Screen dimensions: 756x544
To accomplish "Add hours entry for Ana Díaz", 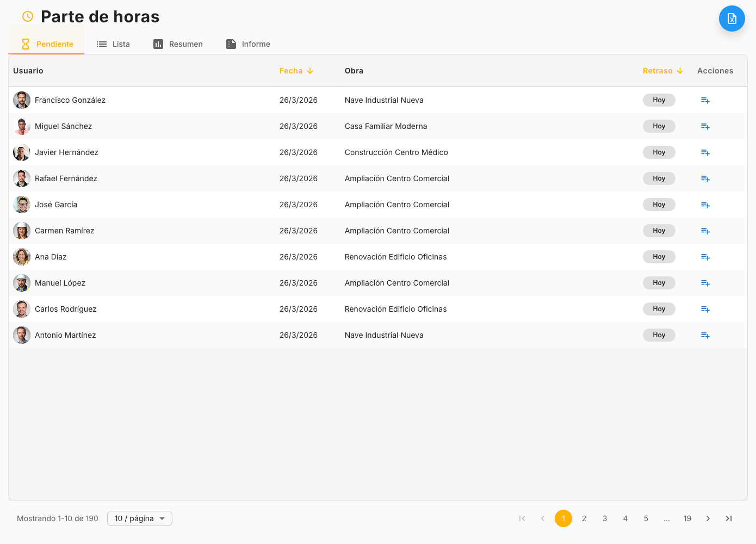I will click(705, 257).
